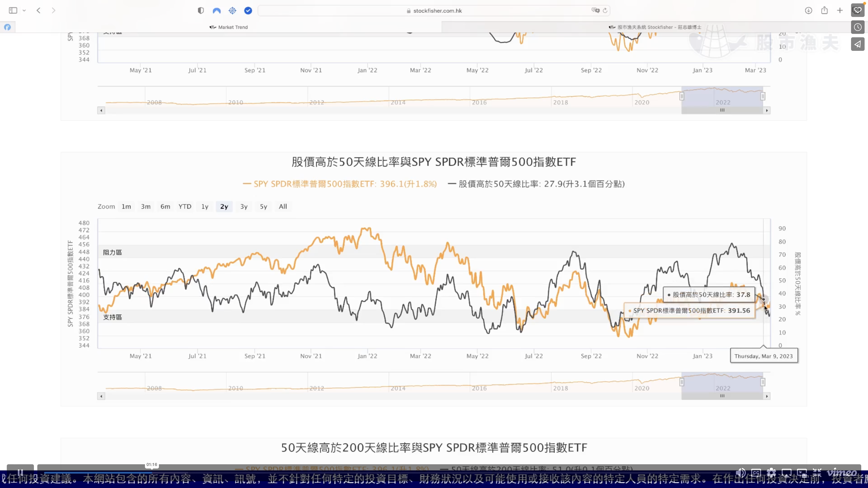Click the blue checkmark extension icon

click(248, 10)
